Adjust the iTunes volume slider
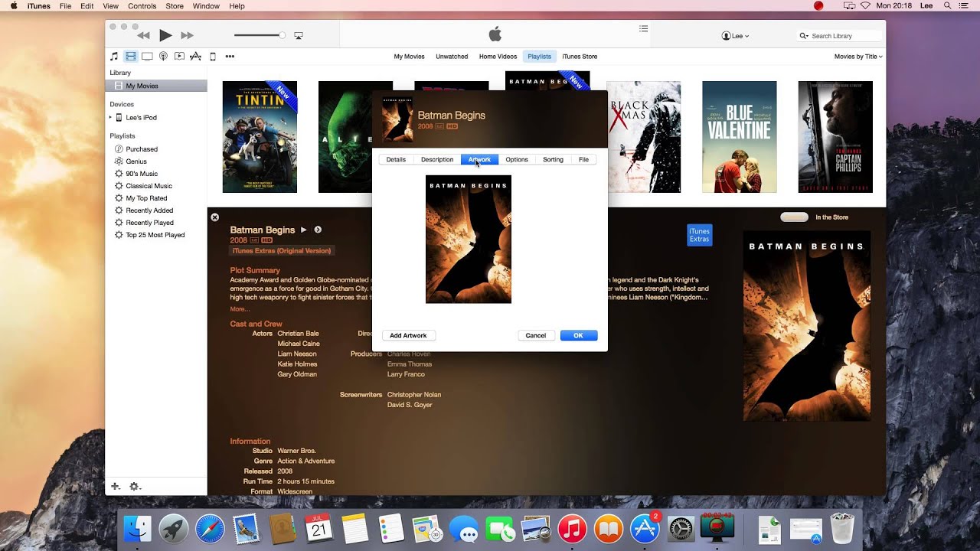This screenshot has height=551, width=980. pyautogui.click(x=260, y=35)
